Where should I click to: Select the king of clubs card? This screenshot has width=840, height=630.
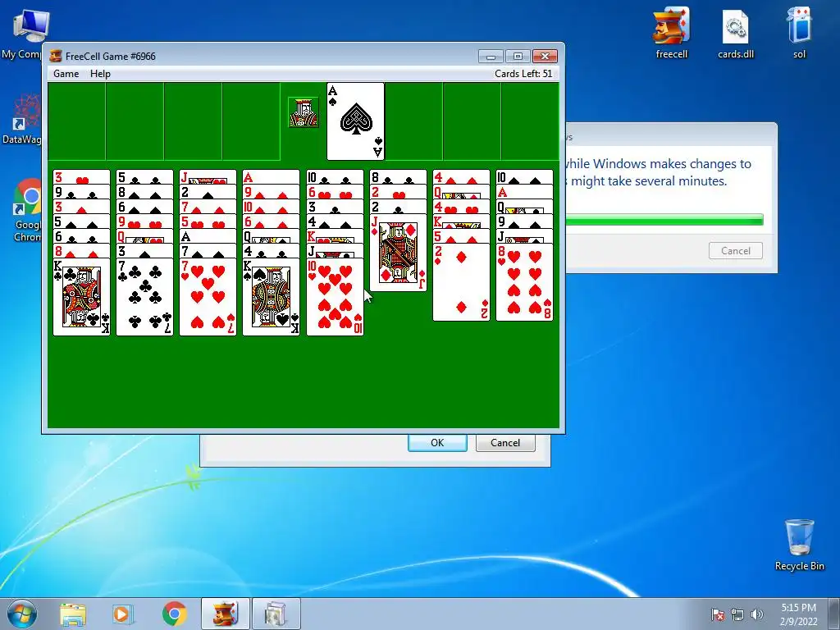coord(81,297)
